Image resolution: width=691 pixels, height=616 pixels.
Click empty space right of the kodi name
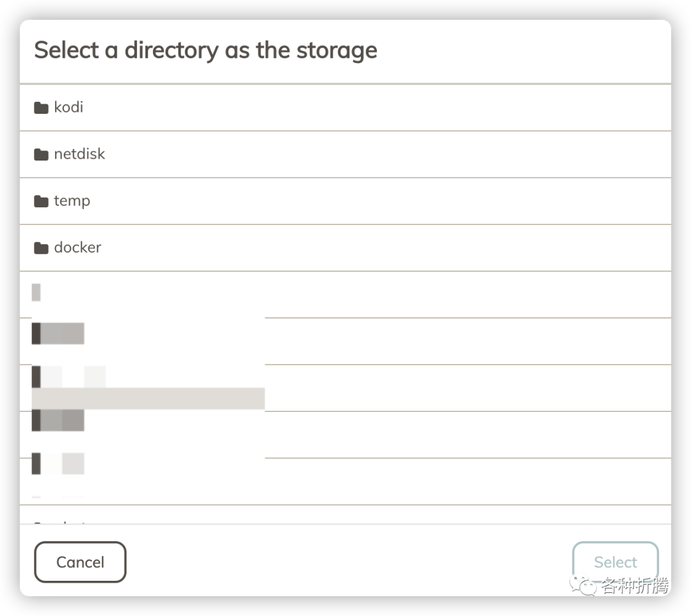click(x=384, y=107)
